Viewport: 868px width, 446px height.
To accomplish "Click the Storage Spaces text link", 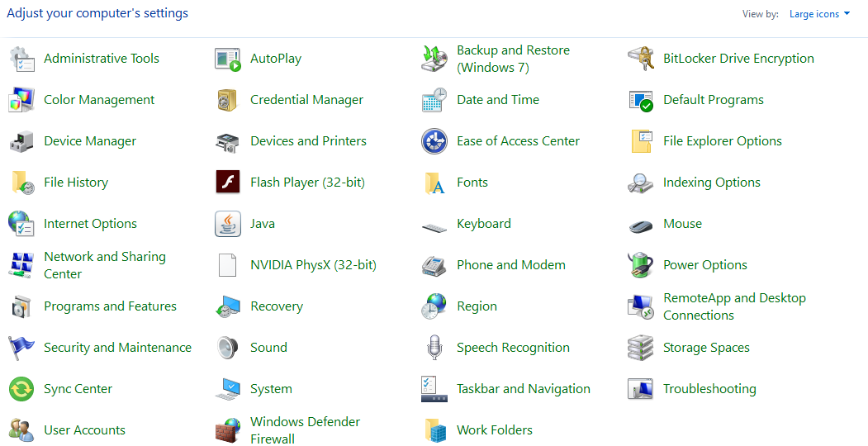I will [706, 348].
